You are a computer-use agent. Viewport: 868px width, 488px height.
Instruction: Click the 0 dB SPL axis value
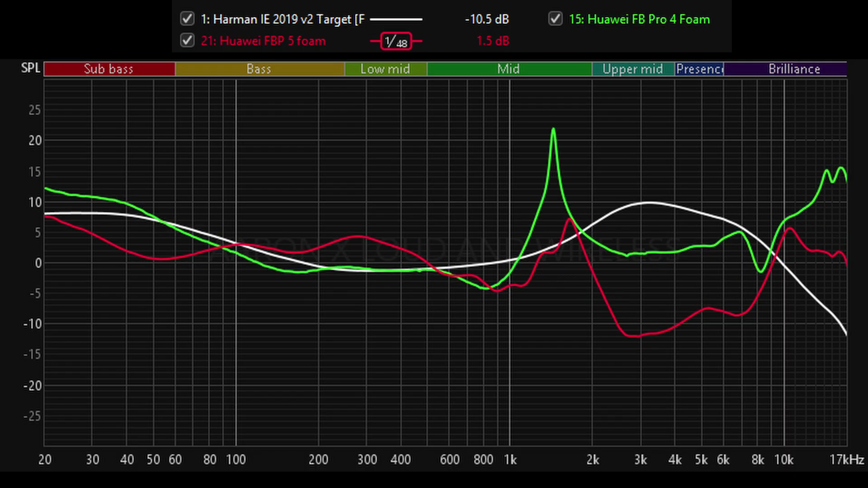[38, 263]
